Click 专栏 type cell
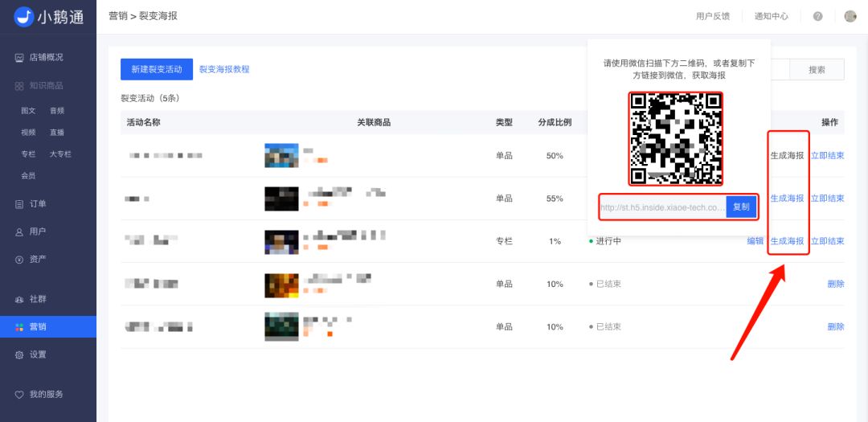This screenshot has height=422, width=868. (504, 241)
